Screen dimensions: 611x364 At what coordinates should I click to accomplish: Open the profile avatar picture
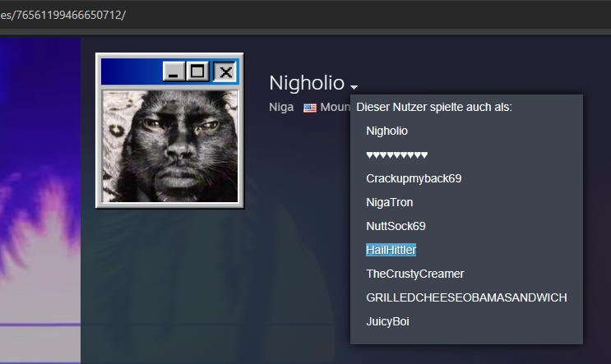[x=169, y=145]
